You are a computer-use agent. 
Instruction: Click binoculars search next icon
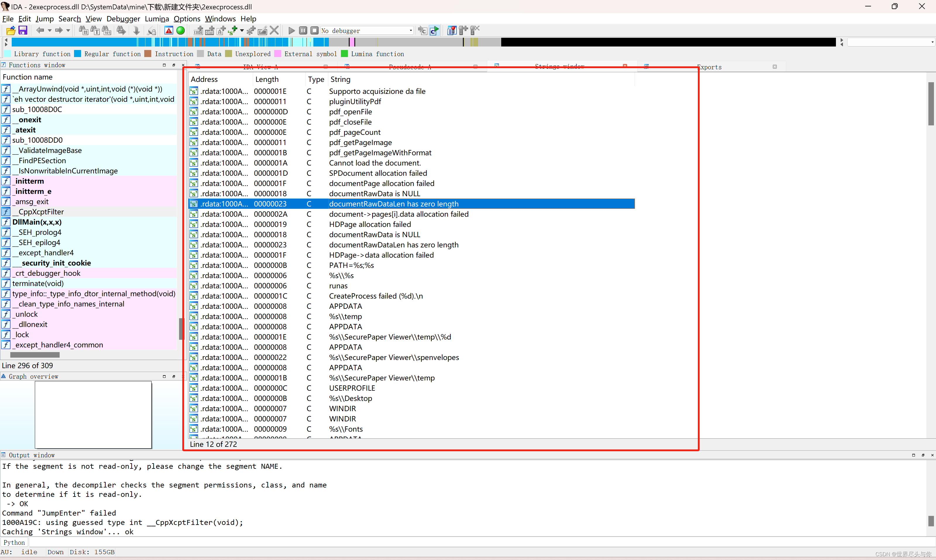pos(121,31)
